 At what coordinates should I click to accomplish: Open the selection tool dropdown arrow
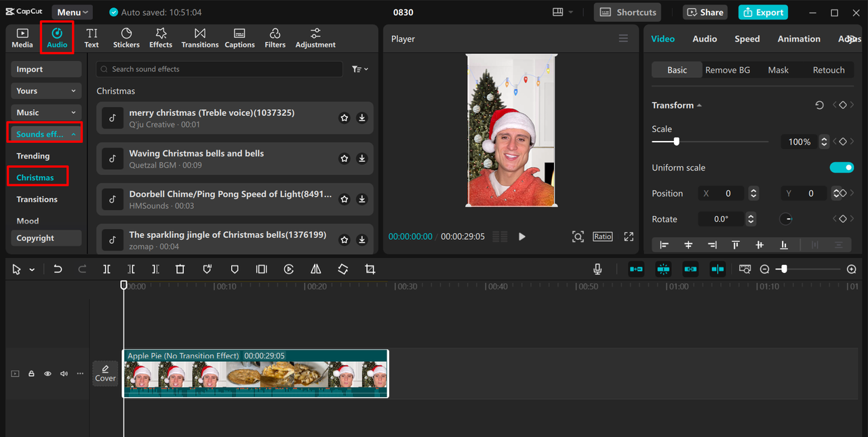click(x=32, y=270)
